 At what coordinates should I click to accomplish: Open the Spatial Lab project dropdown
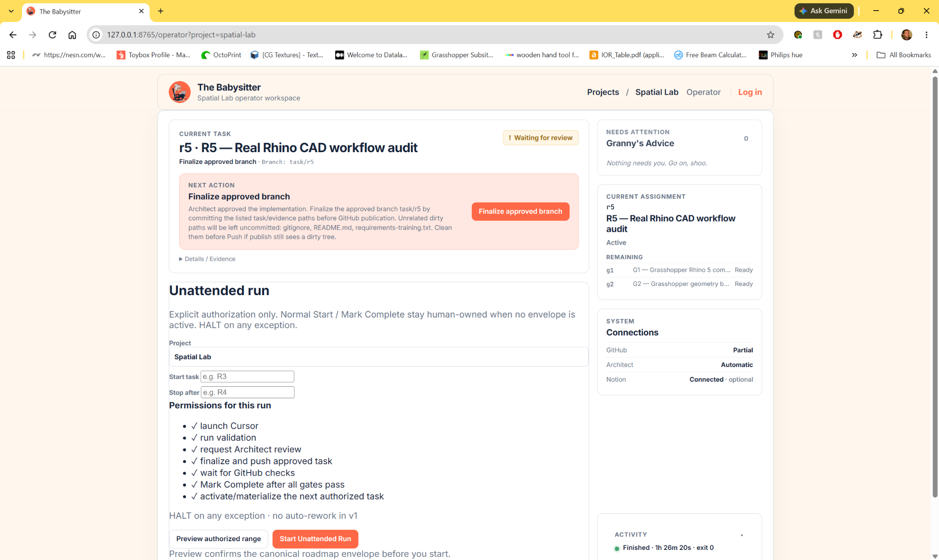tap(378, 357)
